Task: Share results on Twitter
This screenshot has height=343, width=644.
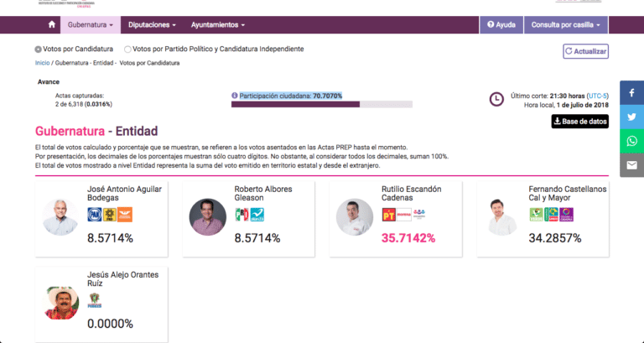Action: [x=631, y=117]
